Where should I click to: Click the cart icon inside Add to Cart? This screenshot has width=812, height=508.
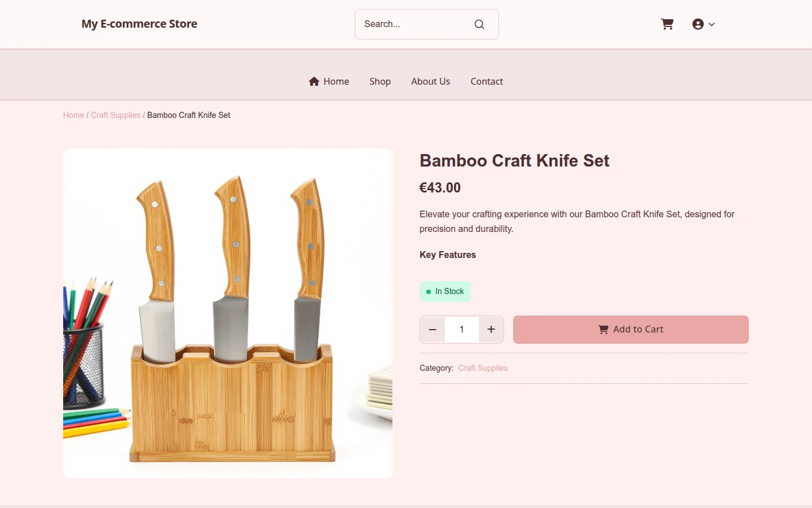tap(603, 330)
